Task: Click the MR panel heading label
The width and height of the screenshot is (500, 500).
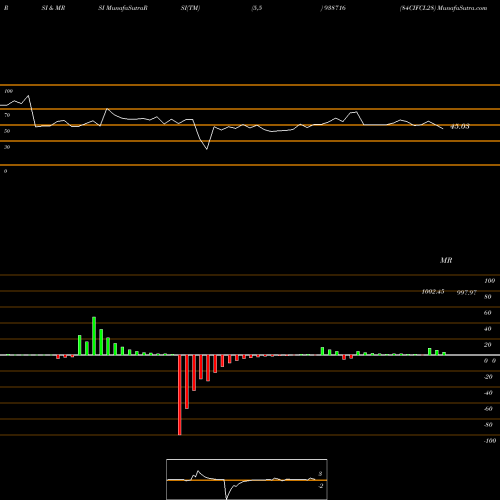Action: tap(446, 260)
